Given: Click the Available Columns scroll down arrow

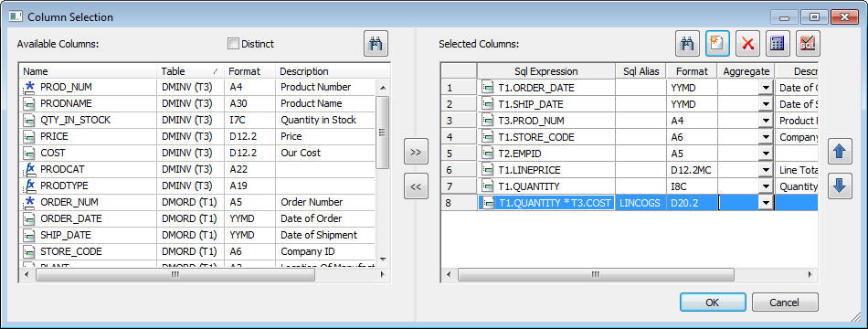Looking at the screenshot, I should (383, 259).
